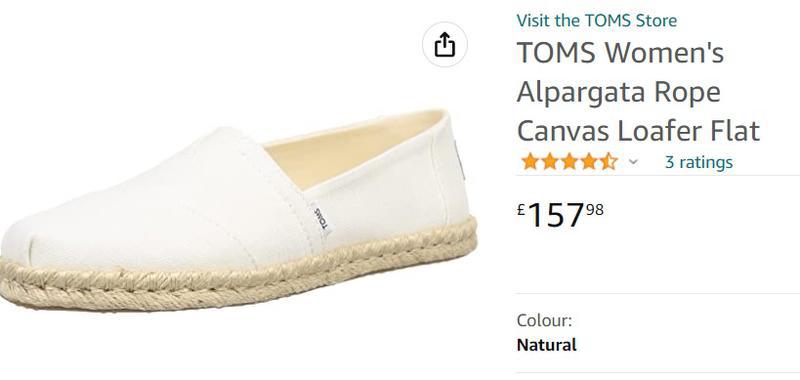The height and width of the screenshot is (380, 800).
Task: Click the TOMS tag on shoe
Action: pos(321,220)
